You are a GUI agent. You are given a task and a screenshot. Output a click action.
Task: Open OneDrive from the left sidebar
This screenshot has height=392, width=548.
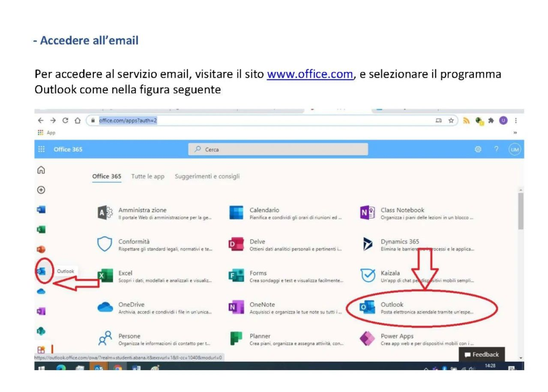coord(41,291)
